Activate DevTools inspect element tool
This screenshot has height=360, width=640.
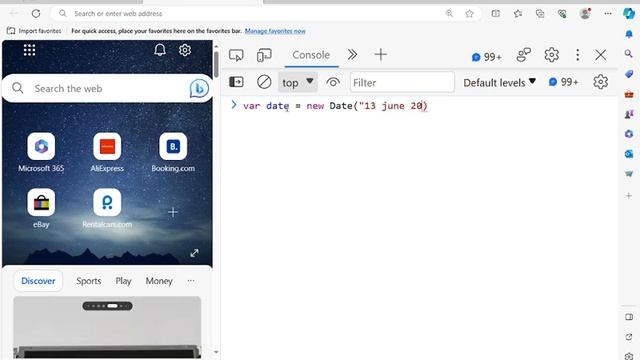(x=236, y=55)
